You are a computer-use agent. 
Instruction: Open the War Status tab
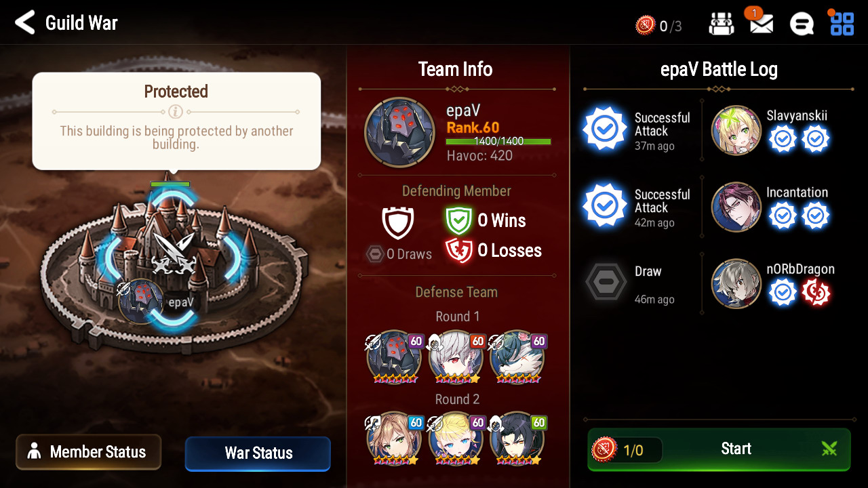coord(258,453)
